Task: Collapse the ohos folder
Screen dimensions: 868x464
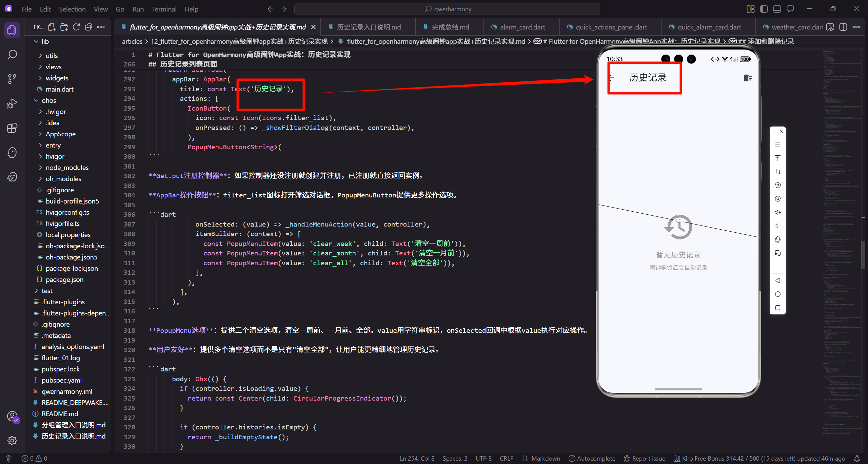Action: tap(68, 100)
